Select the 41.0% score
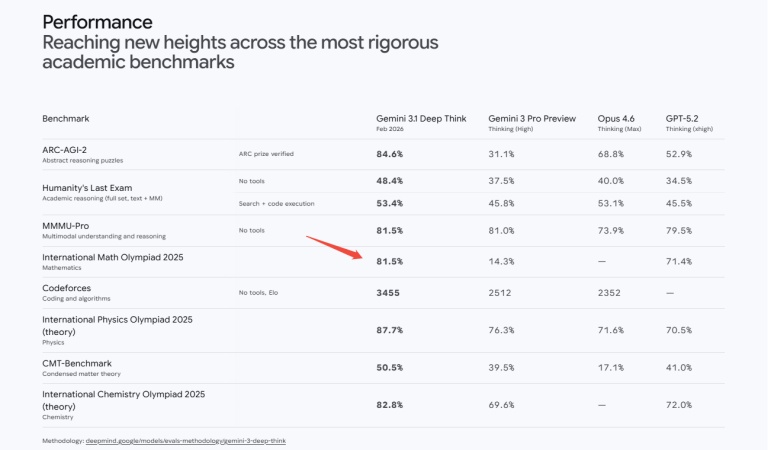Image resolution: width=771 pixels, height=450 pixels. click(x=679, y=368)
